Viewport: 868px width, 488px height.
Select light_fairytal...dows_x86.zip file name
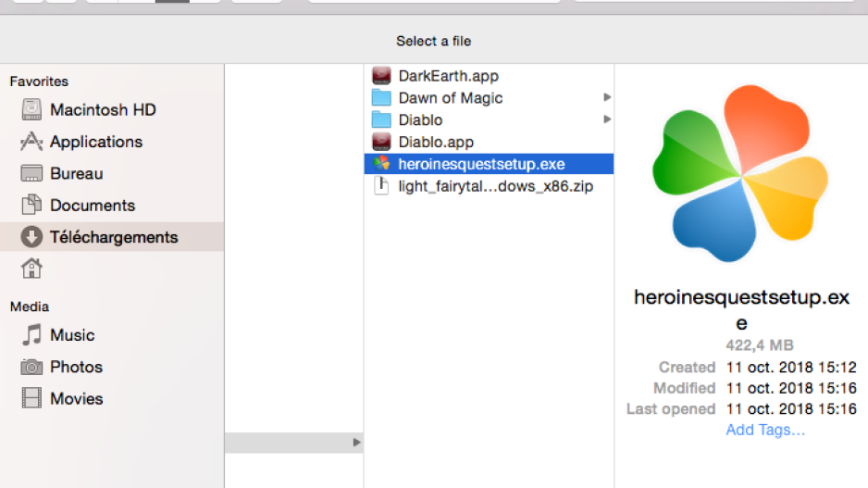click(495, 187)
